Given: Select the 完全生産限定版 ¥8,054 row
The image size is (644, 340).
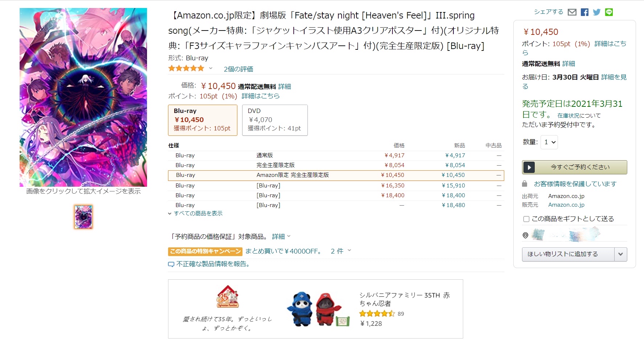Looking at the screenshot, I should [x=336, y=165].
